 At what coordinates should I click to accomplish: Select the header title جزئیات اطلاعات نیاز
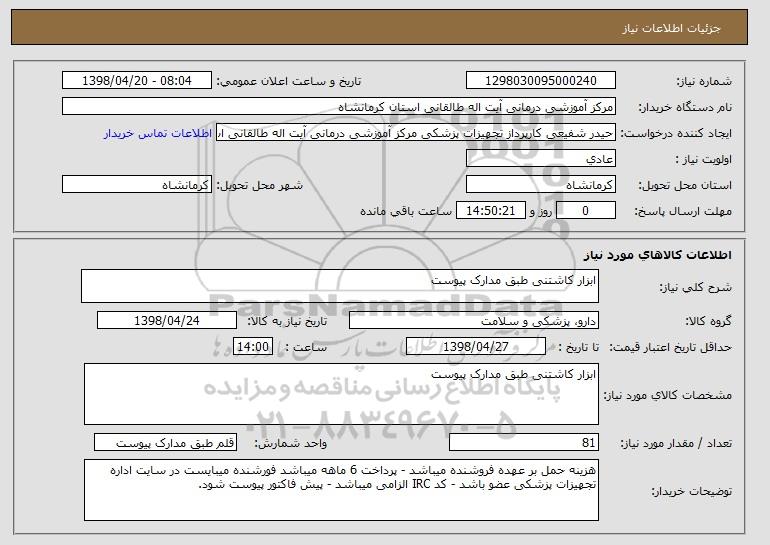click(671, 28)
